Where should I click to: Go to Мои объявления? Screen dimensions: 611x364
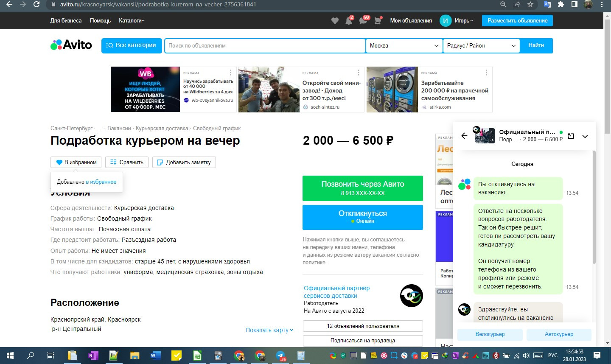point(411,21)
